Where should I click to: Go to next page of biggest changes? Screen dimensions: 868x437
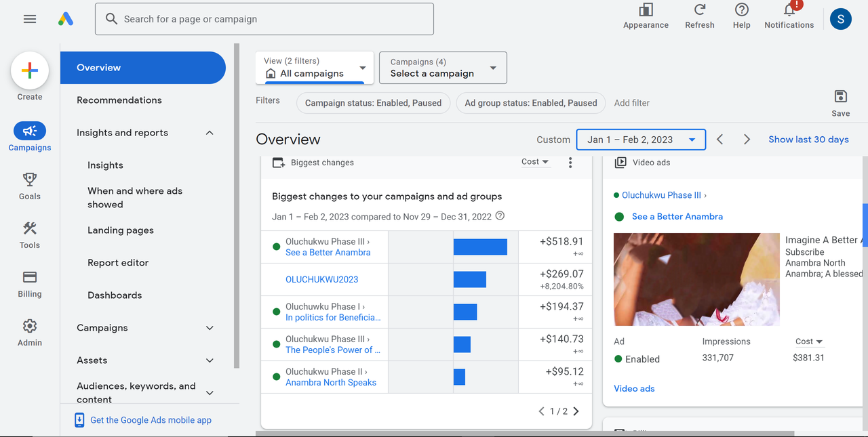coord(576,411)
